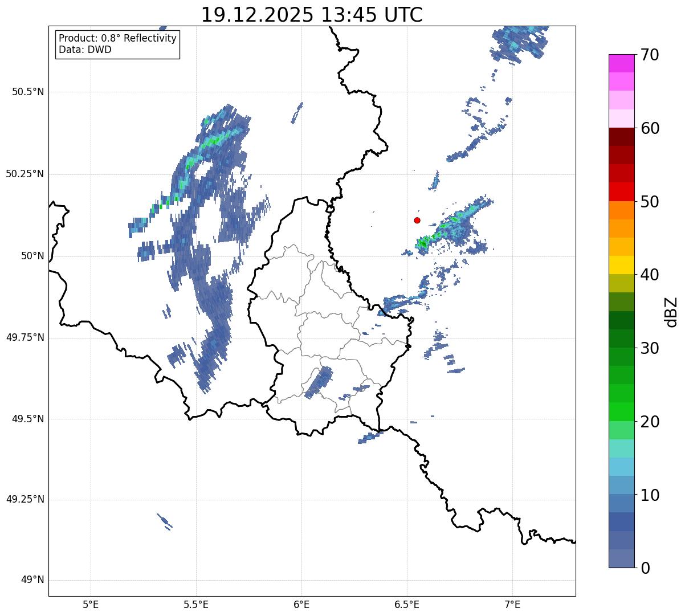Image resolution: width=685 pixels, height=616 pixels.
Task: Click the 50.25°N latitude label
Action: (x=25, y=174)
